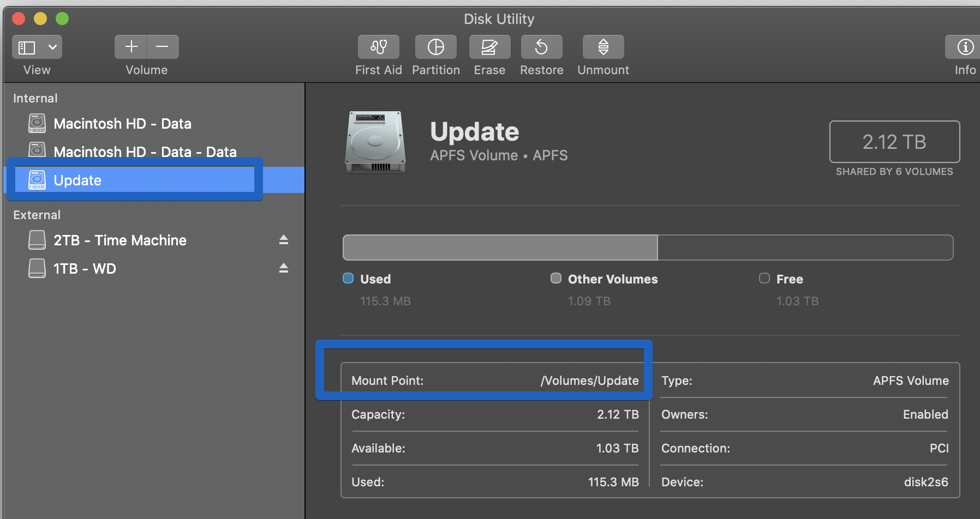
Task: Select the Update volume in sidebar
Action: tap(154, 180)
